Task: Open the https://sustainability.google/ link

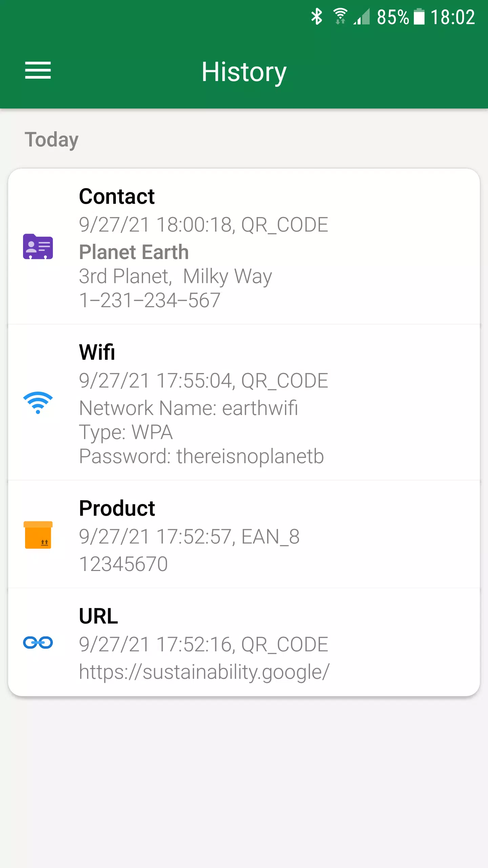Action: (204, 672)
